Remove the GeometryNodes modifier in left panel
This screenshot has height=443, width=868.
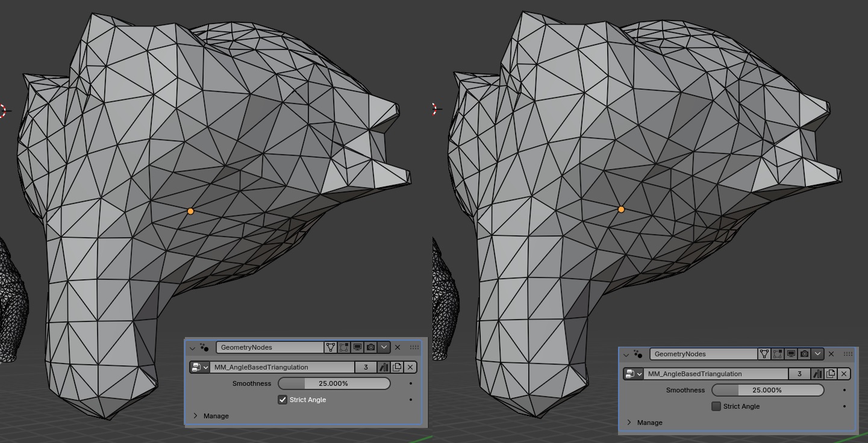[x=398, y=347]
